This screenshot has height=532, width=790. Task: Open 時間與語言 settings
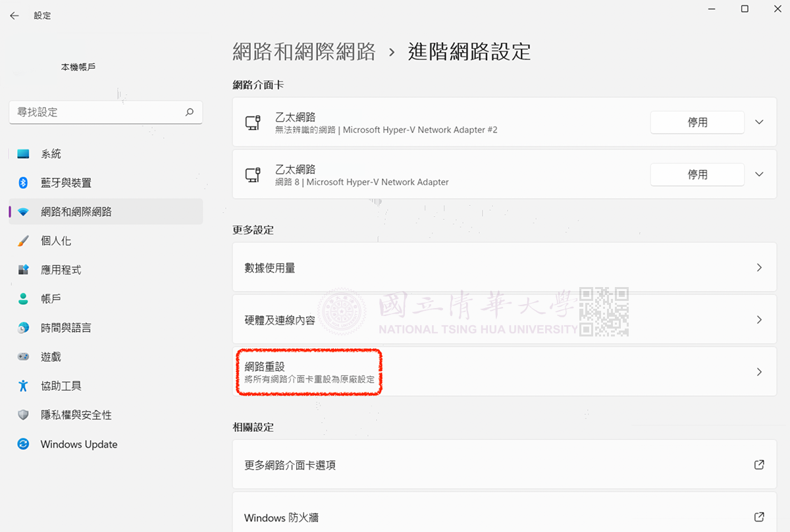pyautogui.click(x=66, y=328)
